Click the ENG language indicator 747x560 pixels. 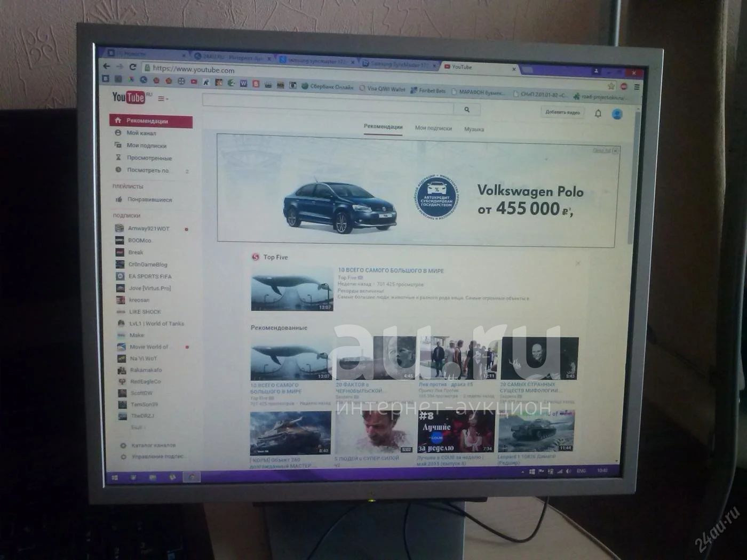pyautogui.click(x=582, y=471)
